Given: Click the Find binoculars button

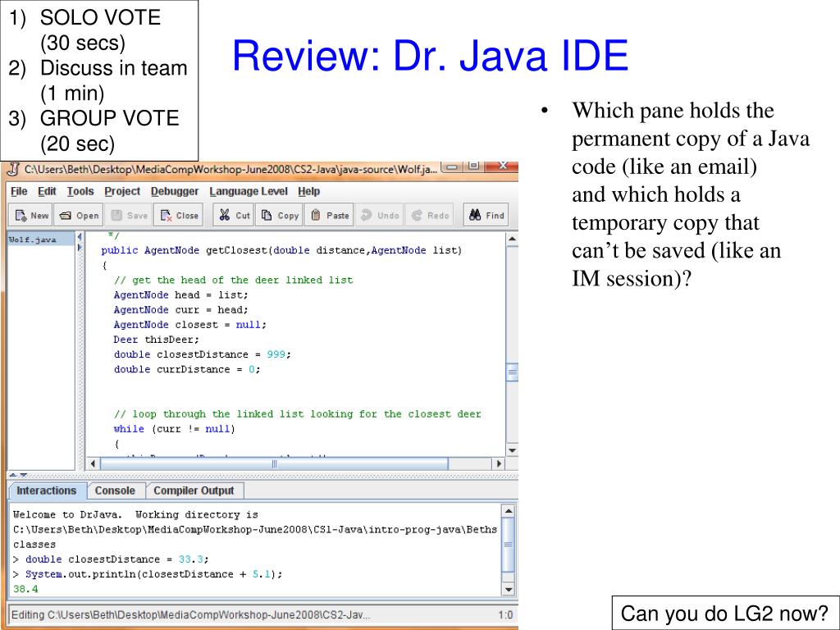Looking at the screenshot, I should click(x=486, y=216).
